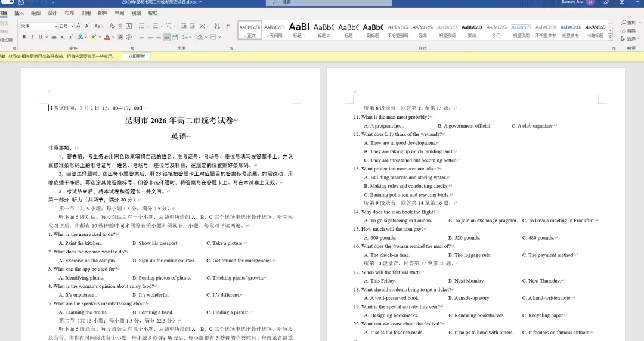The height and width of the screenshot is (341, 644).
Task: Open 查找 find tool
Action: [x=628, y=23]
